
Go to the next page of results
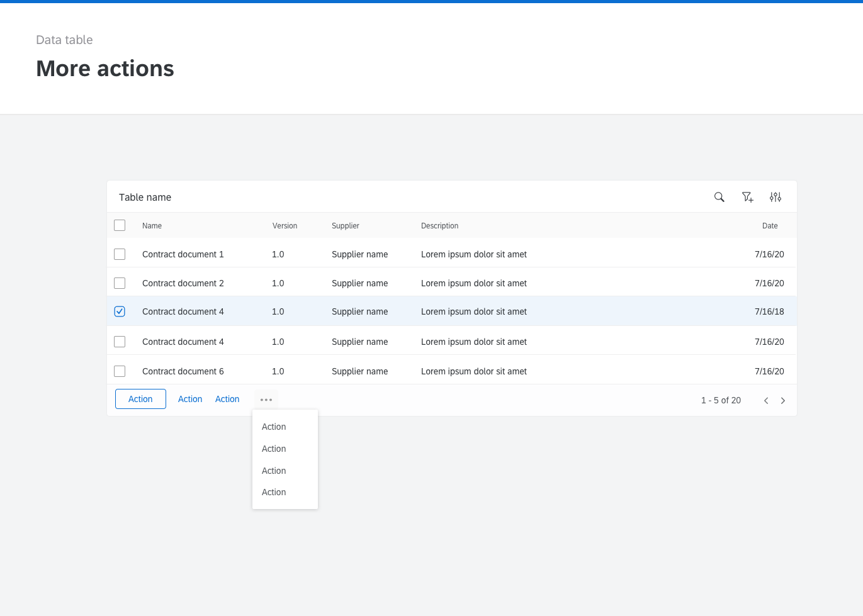click(x=783, y=400)
